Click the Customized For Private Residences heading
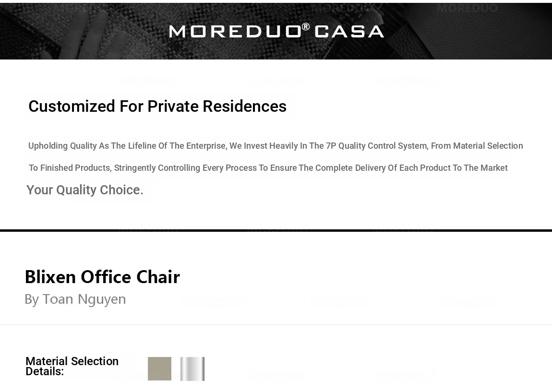552x392 pixels. click(x=157, y=106)
